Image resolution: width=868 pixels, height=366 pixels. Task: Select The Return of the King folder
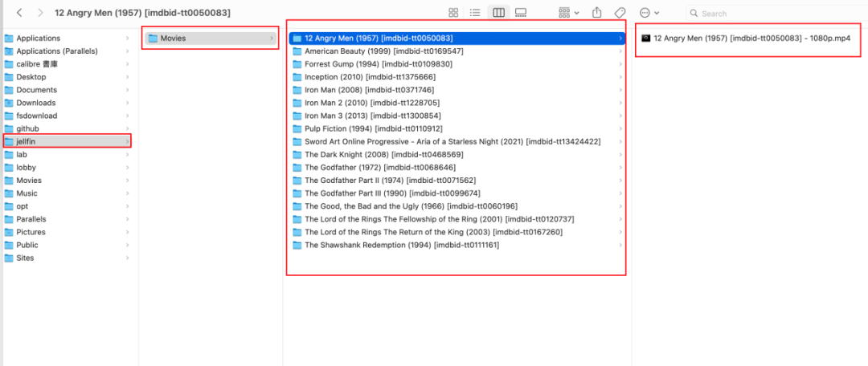tap(457, 232)
